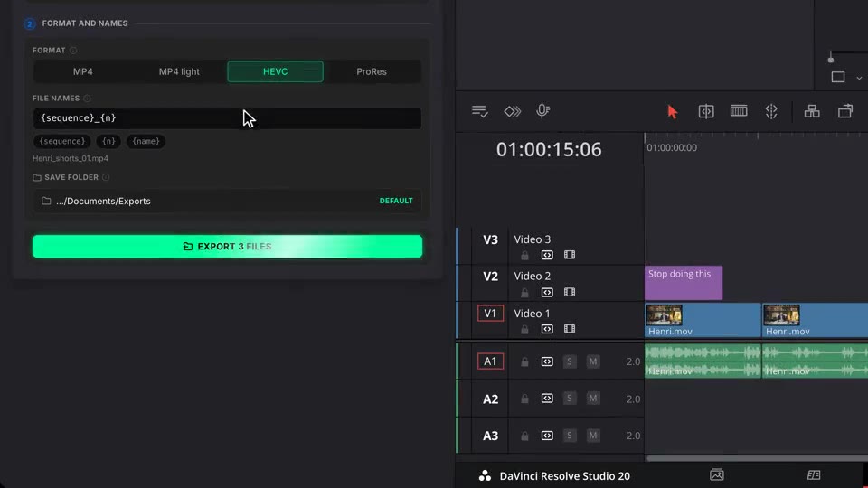The height and width of the screenshot is (488, 868).
Task: Toggle auto track selector on Video 1
Action: tap(547, 329)
